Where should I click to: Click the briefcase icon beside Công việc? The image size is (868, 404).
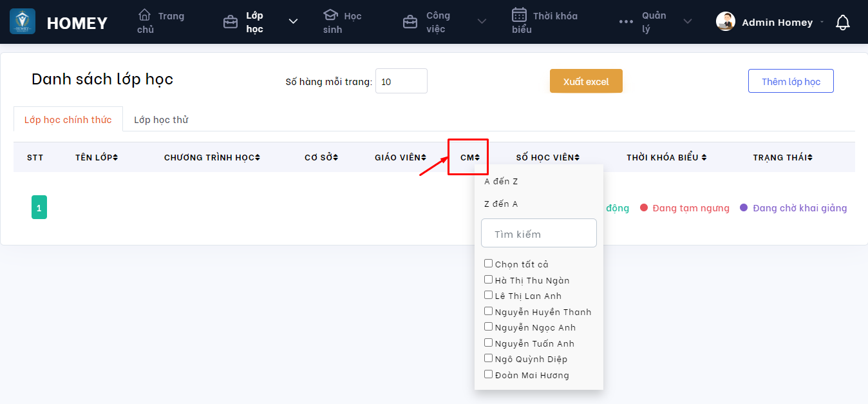click(x=410, y=23)
